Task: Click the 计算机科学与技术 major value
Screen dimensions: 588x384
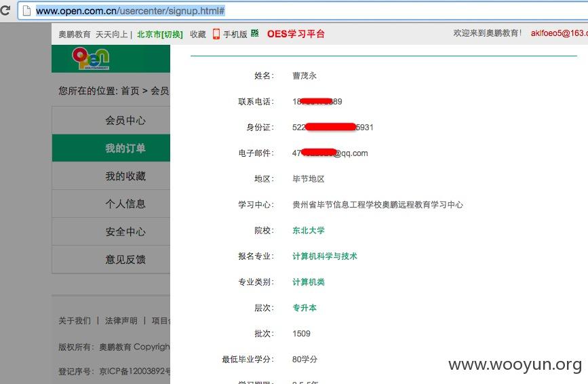Action: (324, 256)
